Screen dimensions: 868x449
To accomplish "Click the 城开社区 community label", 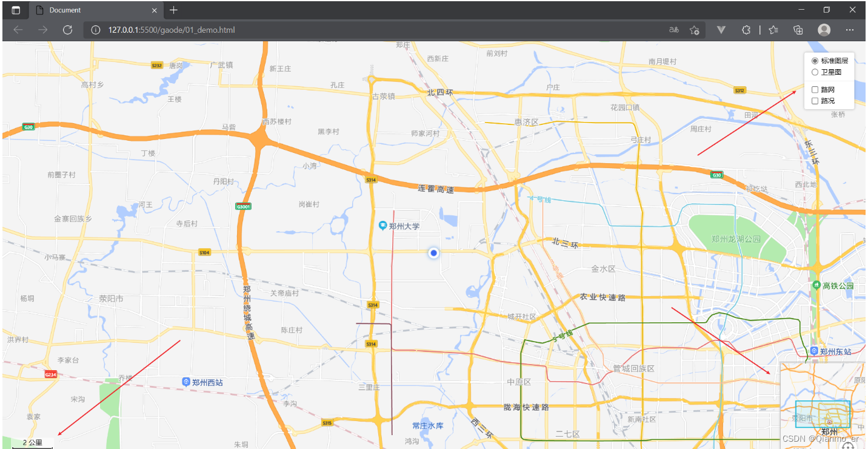I will pos(522,316).
